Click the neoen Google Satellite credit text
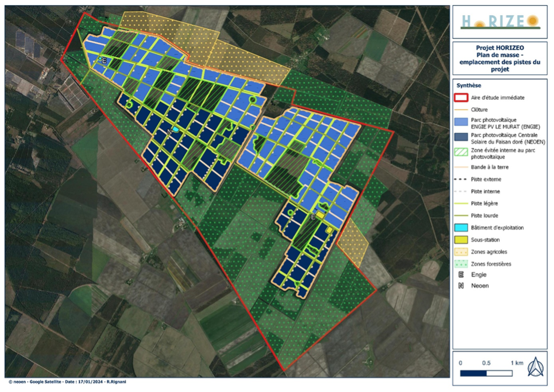The height and width of the screenshot is (392, 554). [69, 382]
